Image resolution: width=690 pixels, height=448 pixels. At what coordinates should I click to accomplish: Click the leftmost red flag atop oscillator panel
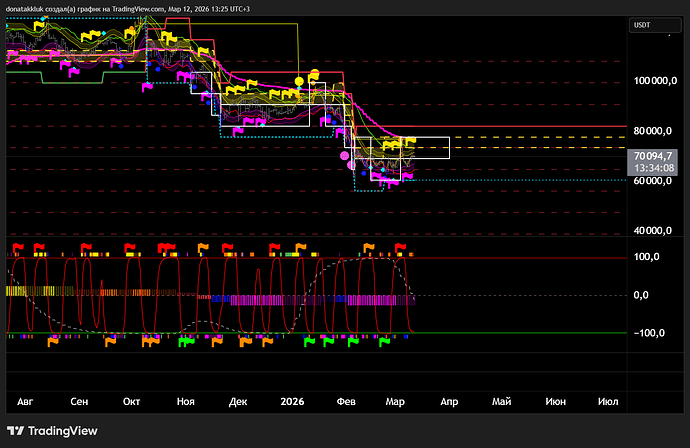click(17, 246)
